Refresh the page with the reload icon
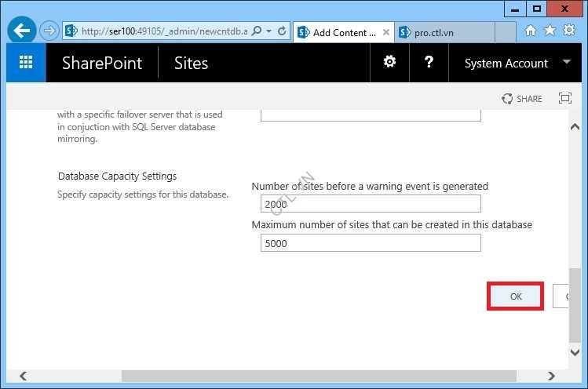The width and height of the screenshot is (588, 389). (x=282, y=31)
